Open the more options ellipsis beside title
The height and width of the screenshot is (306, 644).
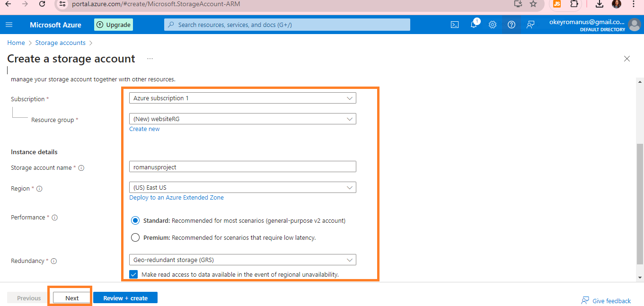pos(150,59)
